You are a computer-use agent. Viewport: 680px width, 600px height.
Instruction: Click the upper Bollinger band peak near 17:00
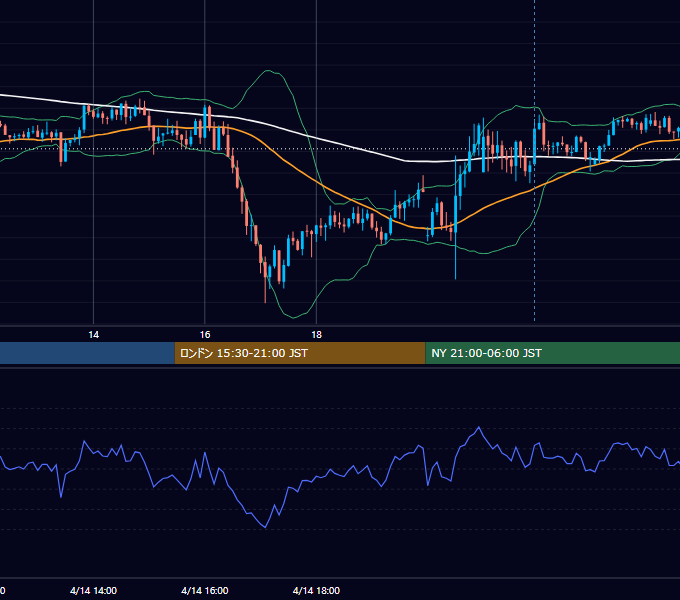pos(270,71)
